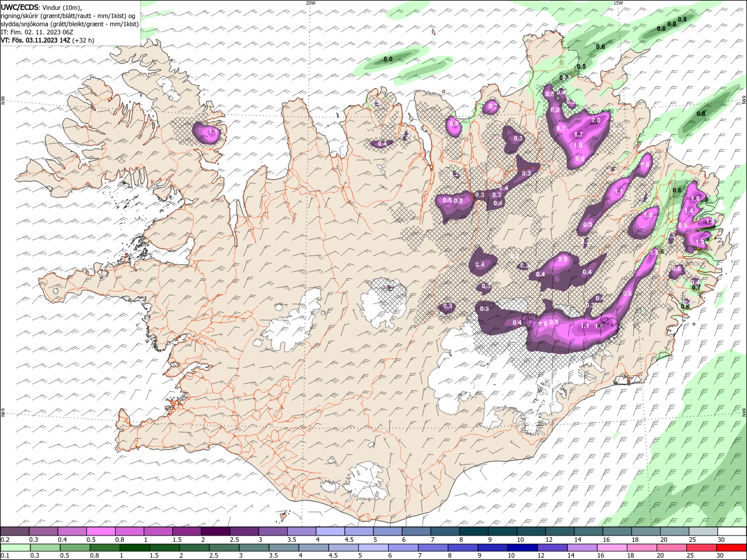
Task: Select the dark teal snow swatch labeled 8
Action: [x=474, y=531]
